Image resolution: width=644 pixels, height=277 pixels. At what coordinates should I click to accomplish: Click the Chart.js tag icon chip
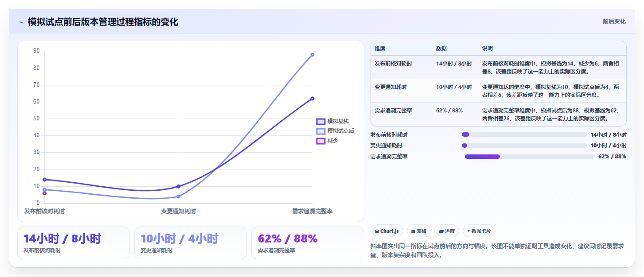point(387,231)
